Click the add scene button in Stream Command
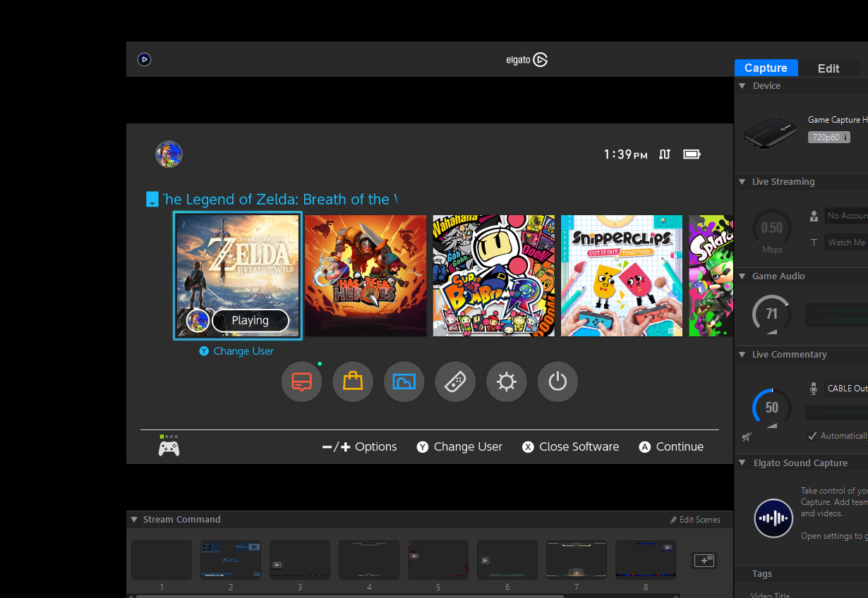This screenshot has width=868, height=598. pos(704,560)
